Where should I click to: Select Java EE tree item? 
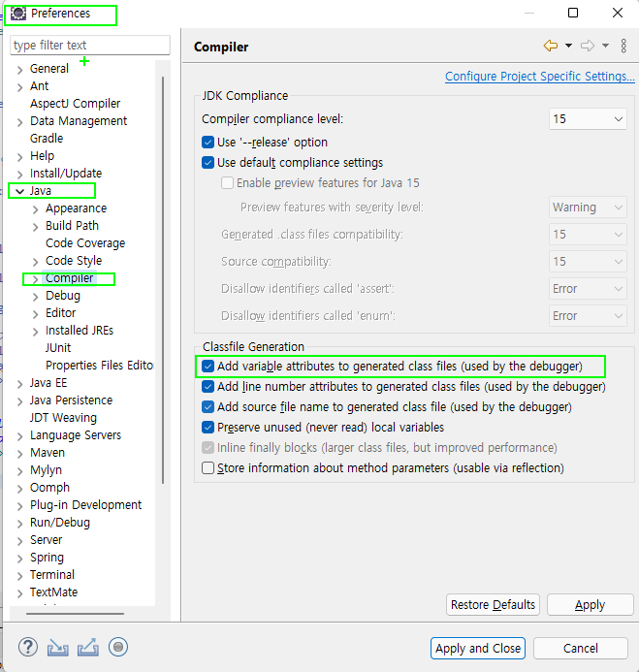coord(48,383)
